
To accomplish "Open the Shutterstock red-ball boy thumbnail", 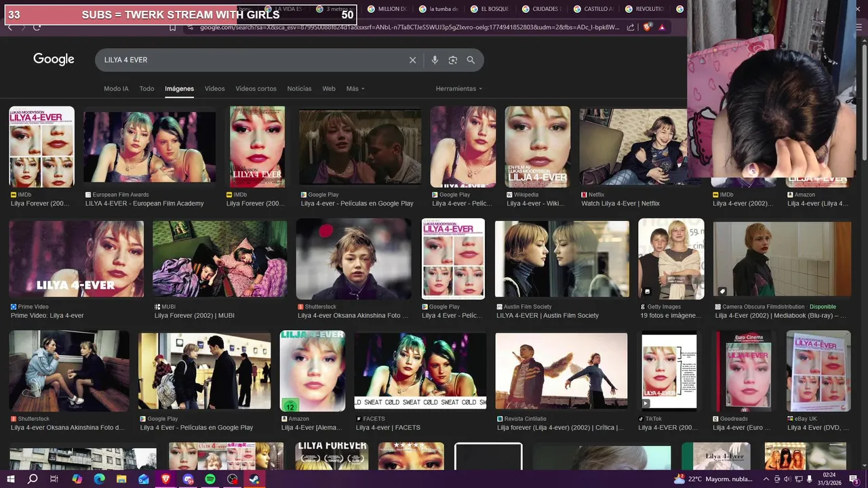I will tap(353, 259).
